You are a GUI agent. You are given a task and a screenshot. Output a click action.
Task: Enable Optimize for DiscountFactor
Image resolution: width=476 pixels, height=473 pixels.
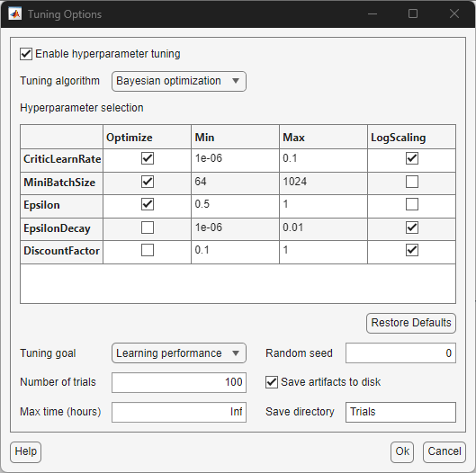148,250
